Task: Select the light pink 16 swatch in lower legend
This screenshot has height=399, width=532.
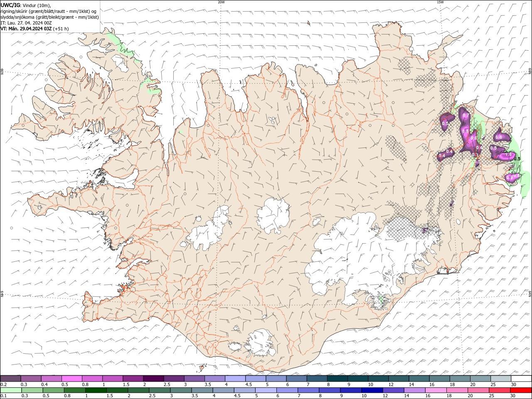Action: (436, 390)
